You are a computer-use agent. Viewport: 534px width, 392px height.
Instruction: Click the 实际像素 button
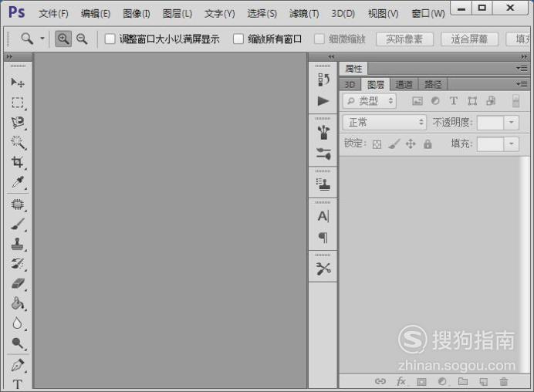404,39
